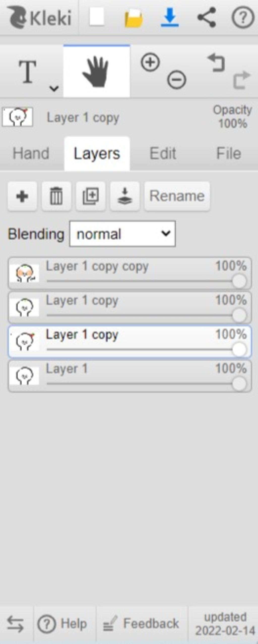Create a new blank image
The image size is (258, 644).
click(97, 17)
